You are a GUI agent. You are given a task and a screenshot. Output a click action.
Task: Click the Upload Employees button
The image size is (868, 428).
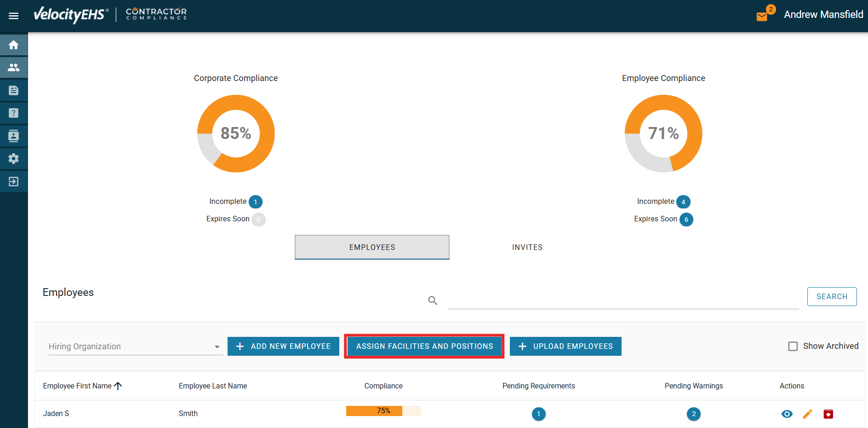[x=565, y=347]
